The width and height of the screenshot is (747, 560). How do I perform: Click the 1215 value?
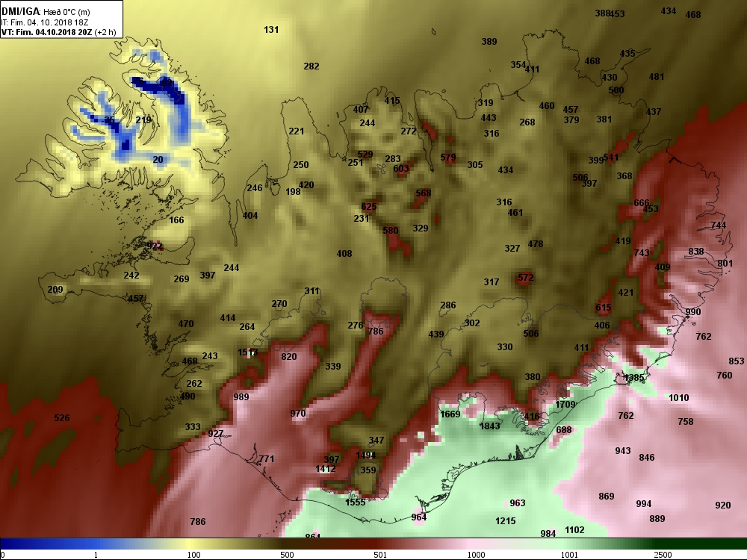coord(506,521)
